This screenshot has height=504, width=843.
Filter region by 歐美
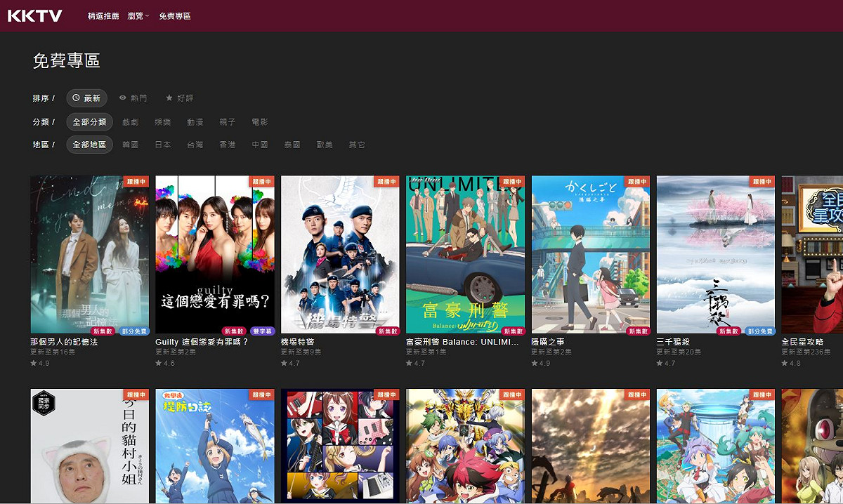(325, 145)
